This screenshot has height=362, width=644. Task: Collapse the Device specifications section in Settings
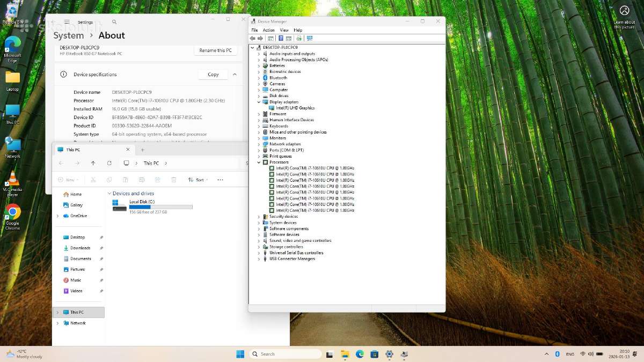click(x=235, y=75)
